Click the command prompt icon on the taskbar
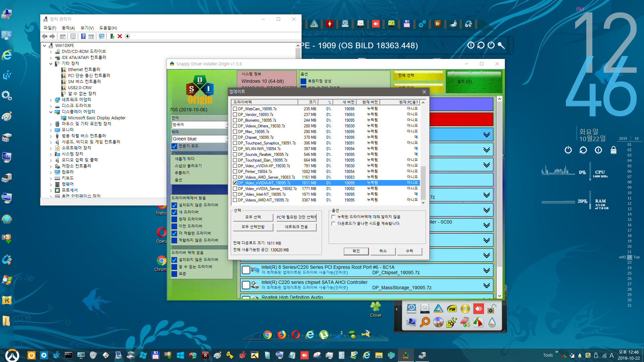 click(x=68, y=355)
